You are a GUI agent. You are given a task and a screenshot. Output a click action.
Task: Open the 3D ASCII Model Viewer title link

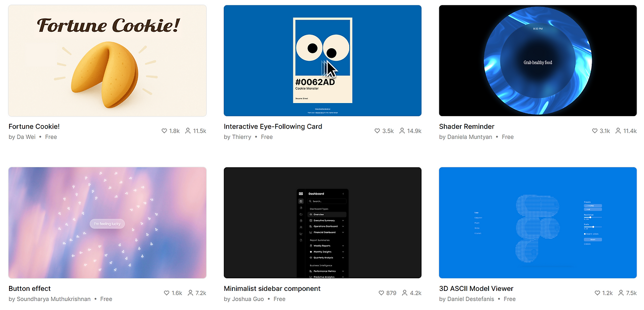[476, 288]
